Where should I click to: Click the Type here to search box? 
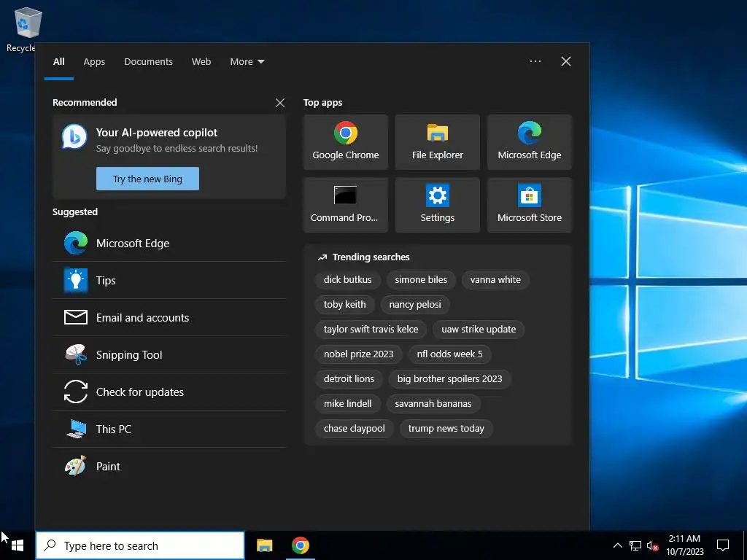[x=140, y=545]
